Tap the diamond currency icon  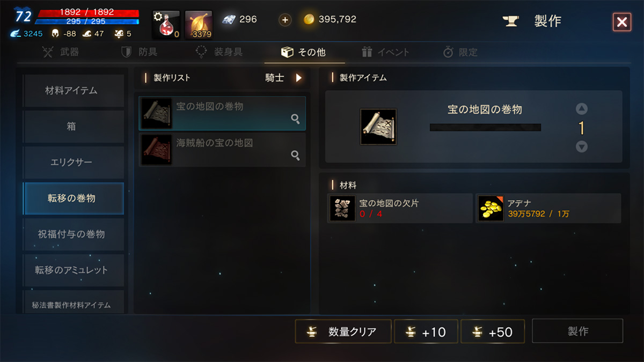[x=229, y=19]
